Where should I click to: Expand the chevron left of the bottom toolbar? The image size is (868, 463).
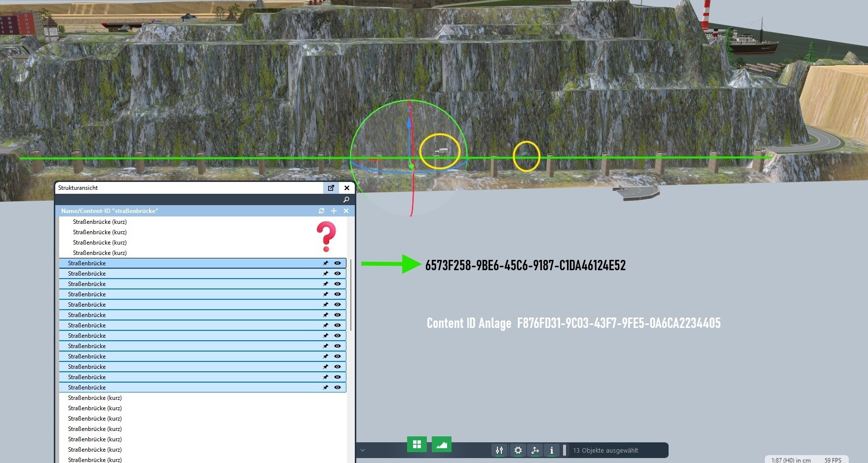363,450
